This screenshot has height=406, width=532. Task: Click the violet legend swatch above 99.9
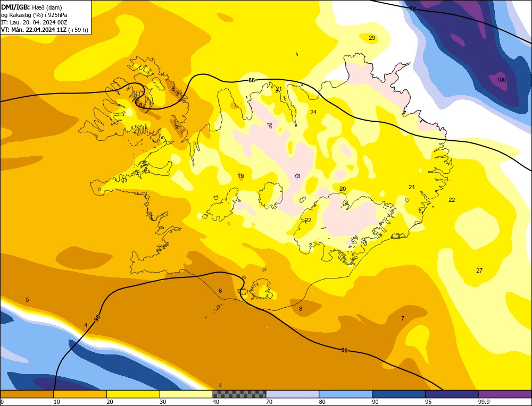point(505,394)
